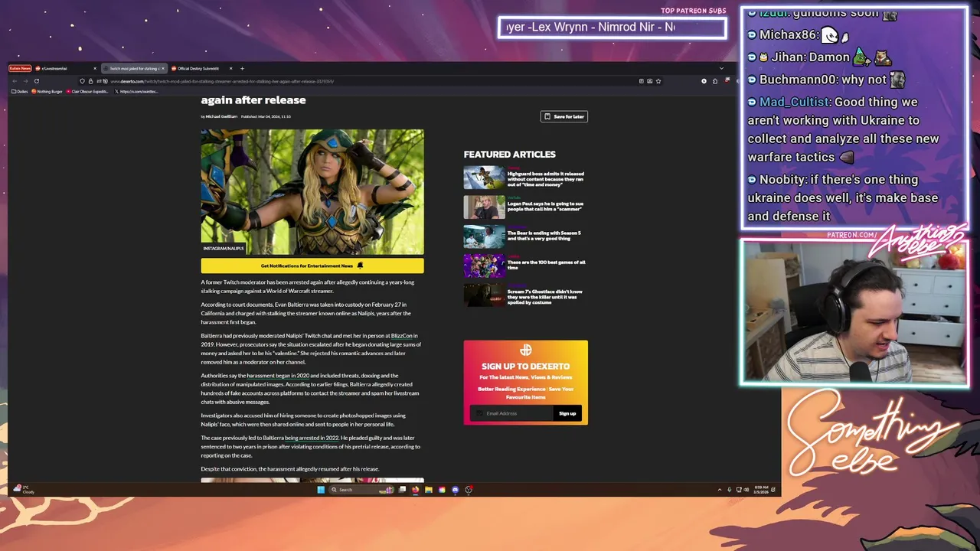Image resolution: width=980 pixels, height=551 pixels.
Task: Open the 100 best games article
Action: coord(546,265)
